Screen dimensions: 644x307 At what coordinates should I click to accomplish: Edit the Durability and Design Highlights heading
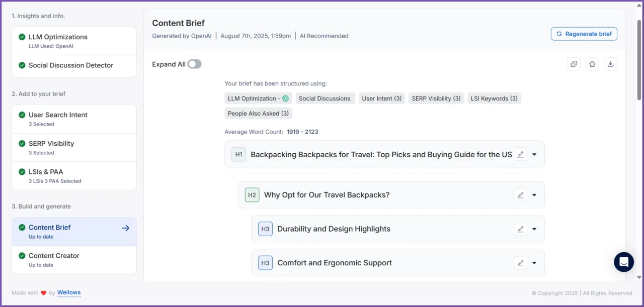(x=521, y=229)
